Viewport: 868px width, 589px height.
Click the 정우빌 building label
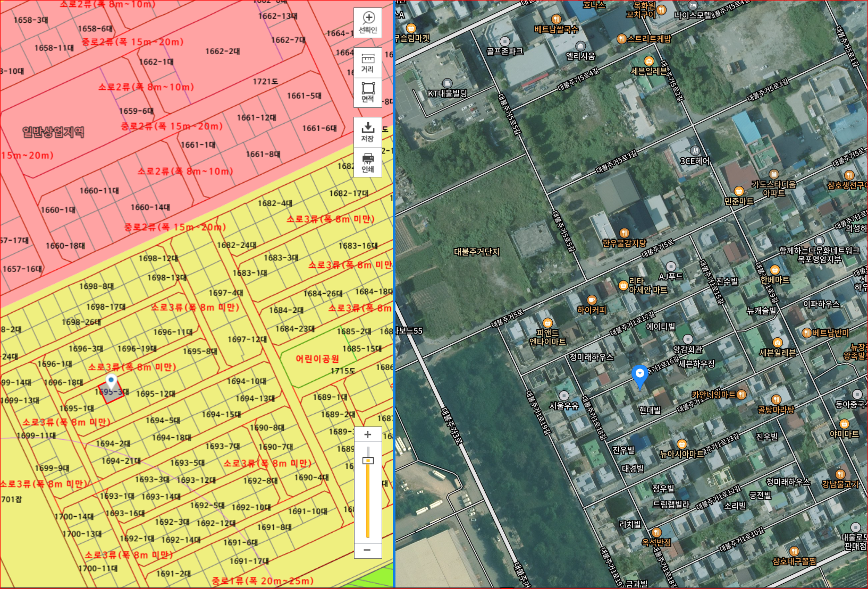pyautogui.click(x=663, y=489)
